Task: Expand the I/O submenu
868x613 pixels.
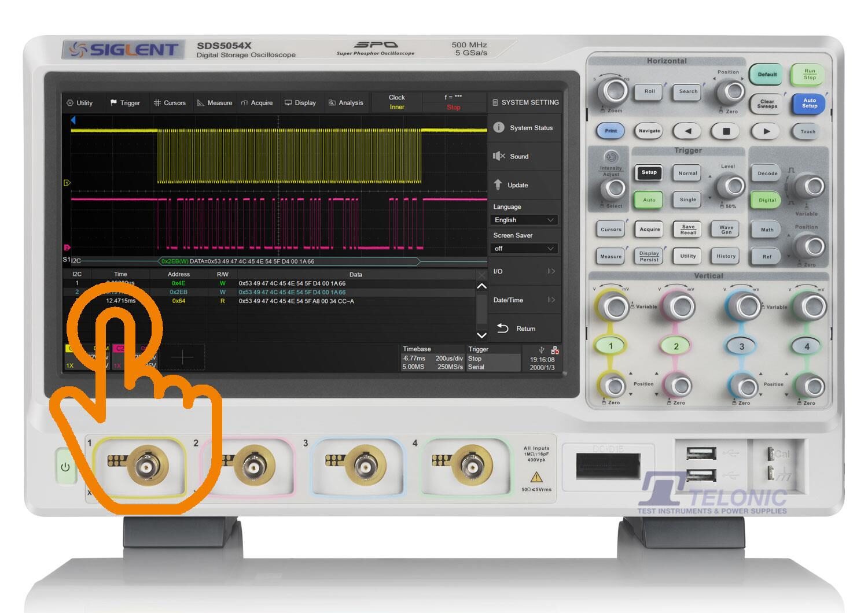Action: point(524,271)
